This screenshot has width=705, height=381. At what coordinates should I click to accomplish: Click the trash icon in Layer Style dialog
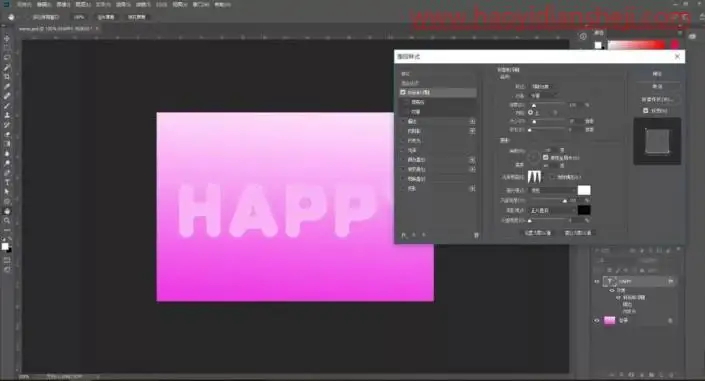[x=476, y=235]
